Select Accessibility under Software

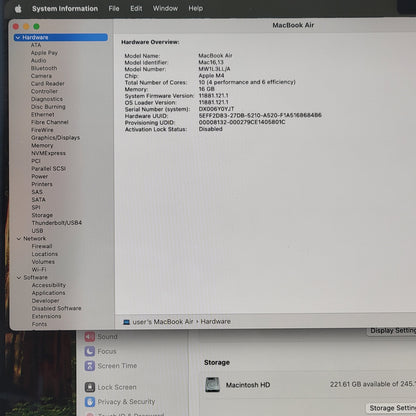click(x=49, y=285)
